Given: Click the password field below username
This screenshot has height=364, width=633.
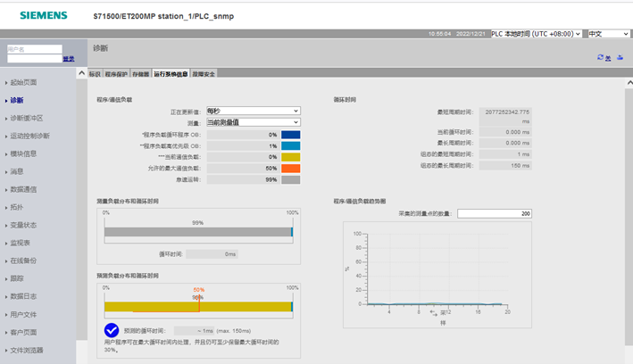Looking at the screenshot, I should pyautogui.click(x=35, y=59).
